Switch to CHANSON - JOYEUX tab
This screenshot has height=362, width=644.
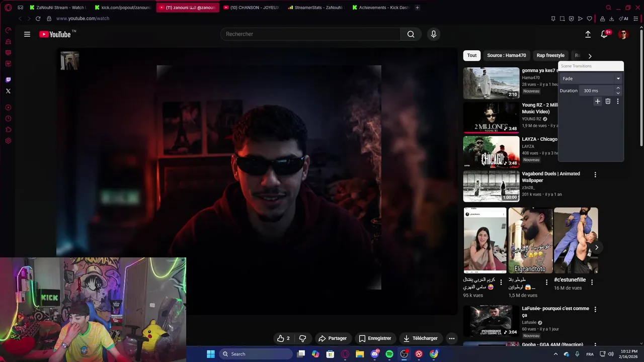(252, 8)
